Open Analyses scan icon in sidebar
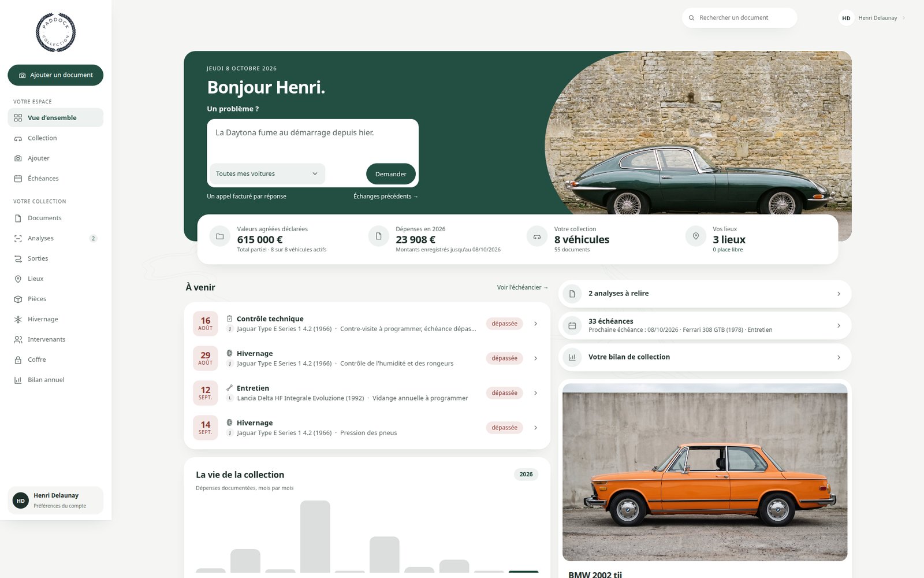 coord(18,238)
